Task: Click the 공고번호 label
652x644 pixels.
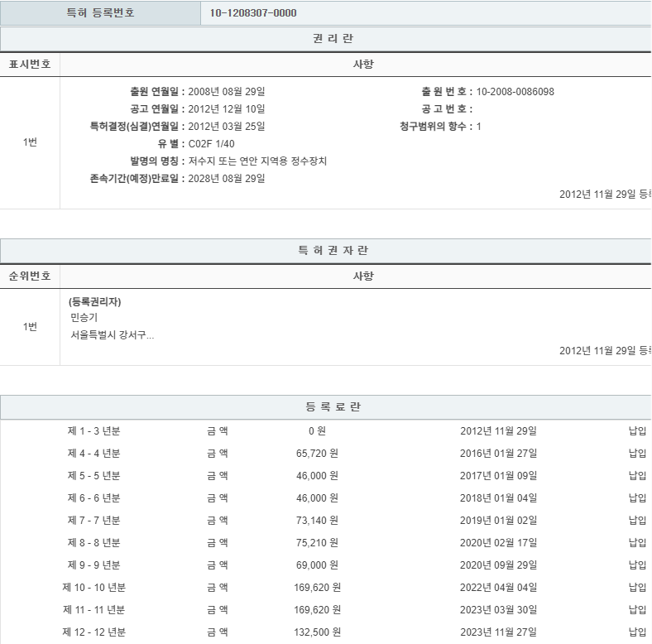Action: click(x=447, y=109)
